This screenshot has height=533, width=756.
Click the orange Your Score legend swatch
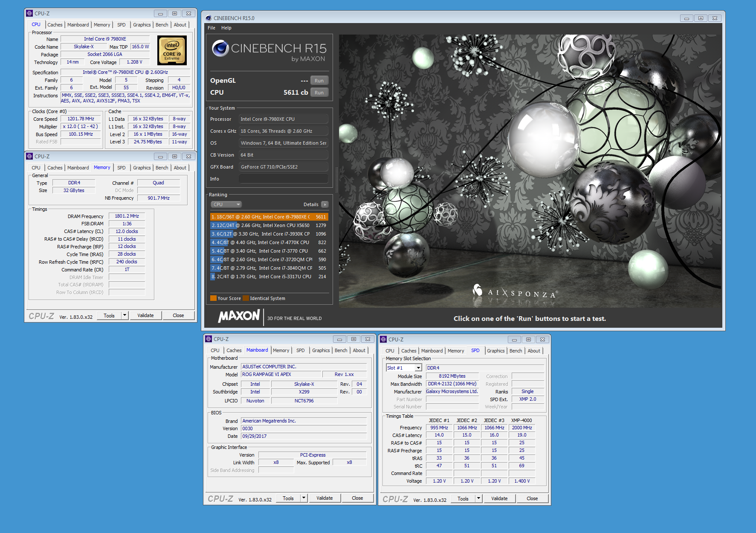click(x=213, y=298)
